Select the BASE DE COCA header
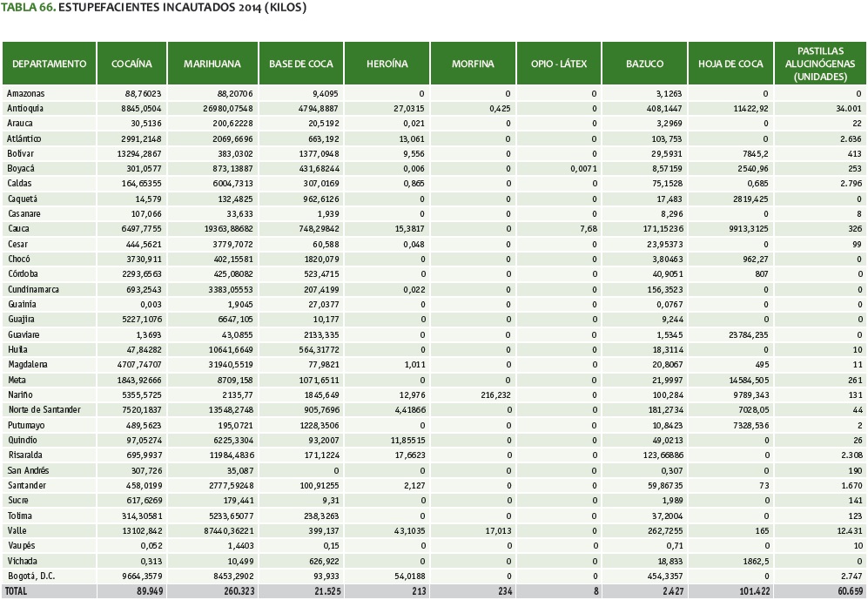 (300, 64)
